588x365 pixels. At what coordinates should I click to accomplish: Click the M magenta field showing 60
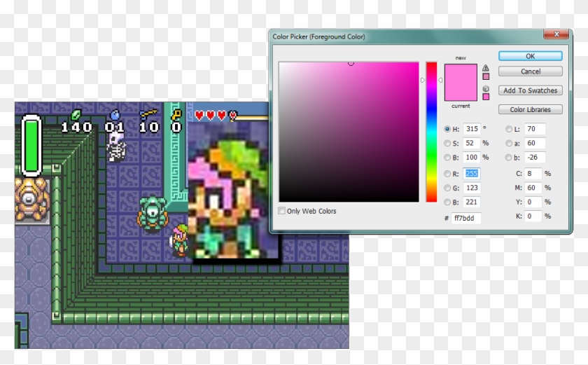pyautogui.click(x=533, y=188)
